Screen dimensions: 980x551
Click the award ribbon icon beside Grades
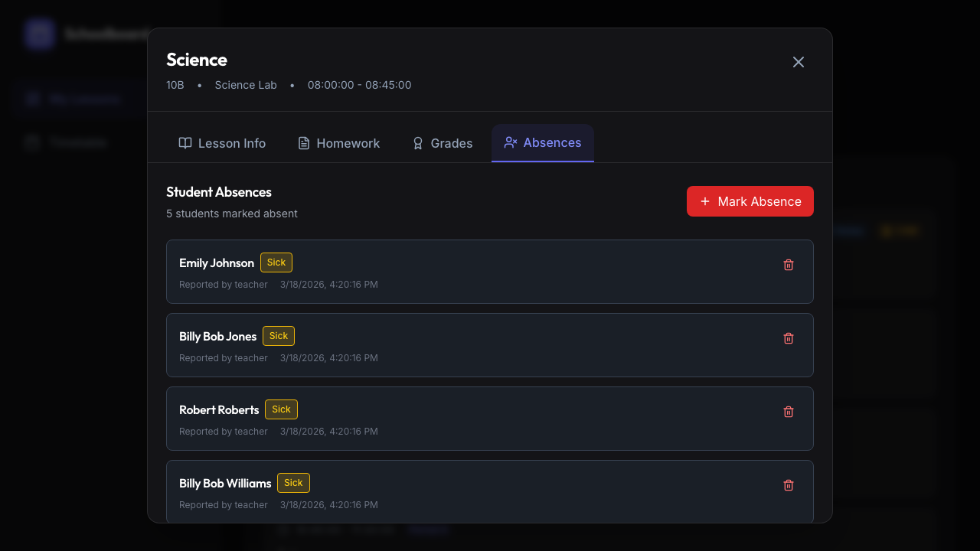(x=418, y=143)
